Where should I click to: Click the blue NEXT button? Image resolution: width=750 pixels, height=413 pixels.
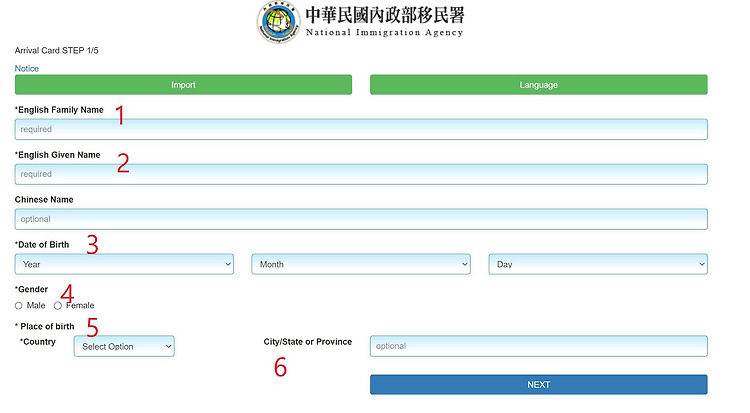pyautogui.click(x=539, y=385)
